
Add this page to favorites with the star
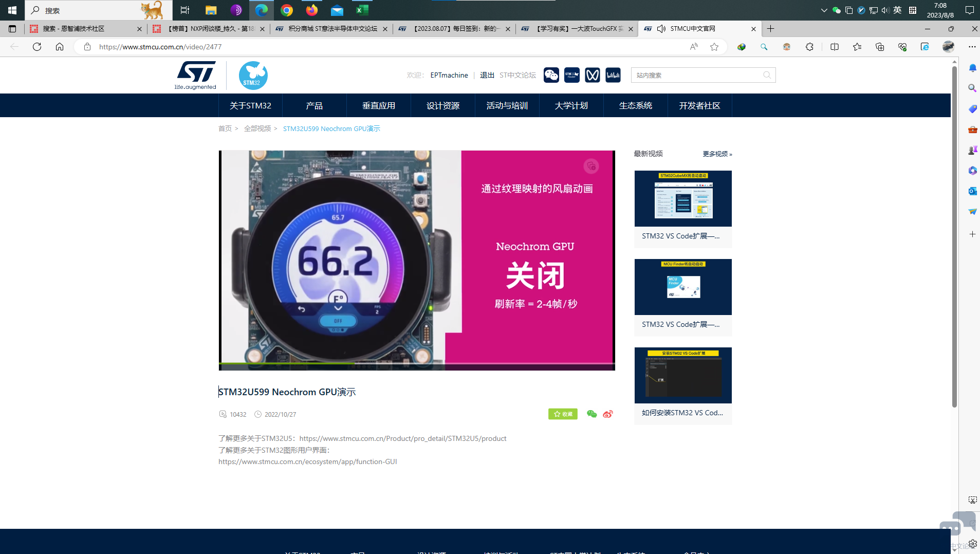(714, 47)
